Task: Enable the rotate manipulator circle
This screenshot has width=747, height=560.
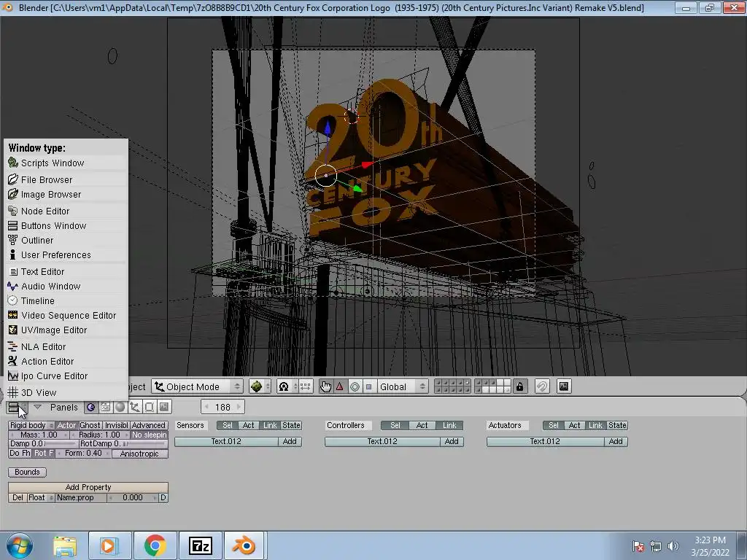Action: (x=355, y=386)
